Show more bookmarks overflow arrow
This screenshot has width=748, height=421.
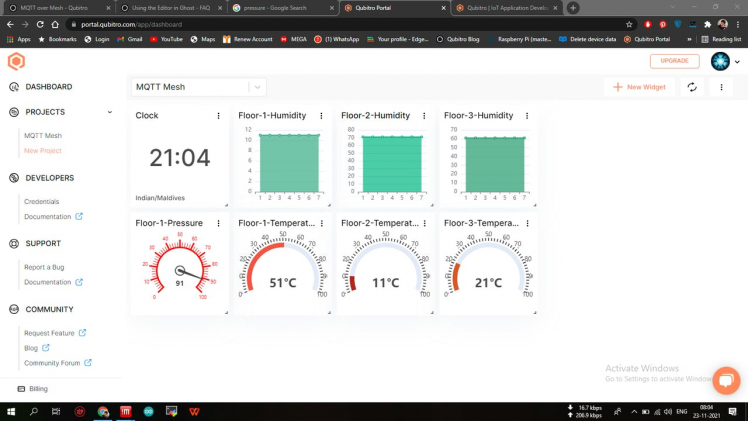689,39
